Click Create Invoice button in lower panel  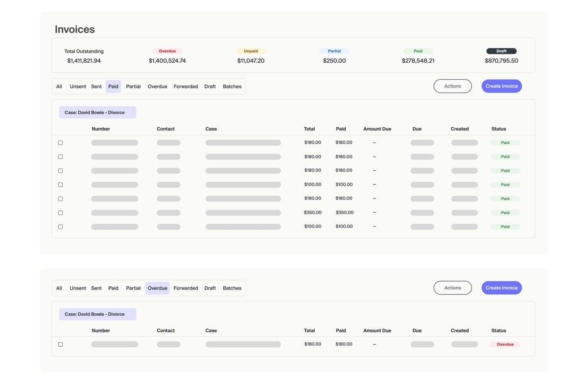(501, 288)
